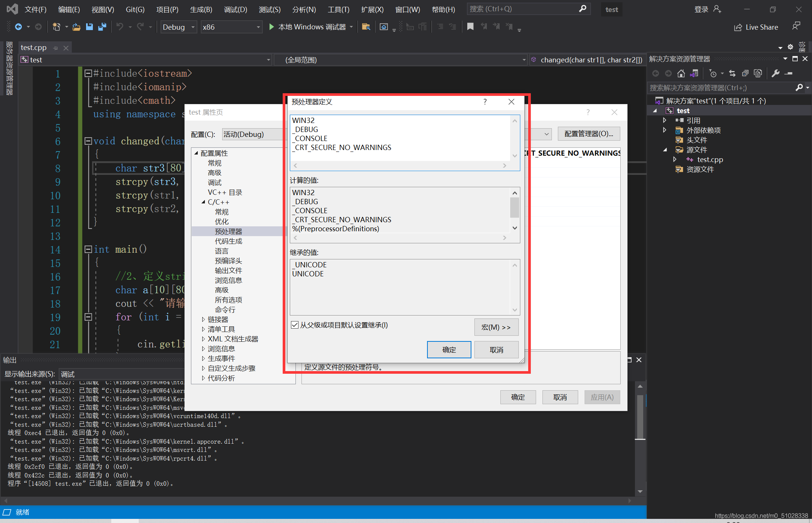Click the undo arrow in the toolbar

pyautogui.click(x=120, y=27)
